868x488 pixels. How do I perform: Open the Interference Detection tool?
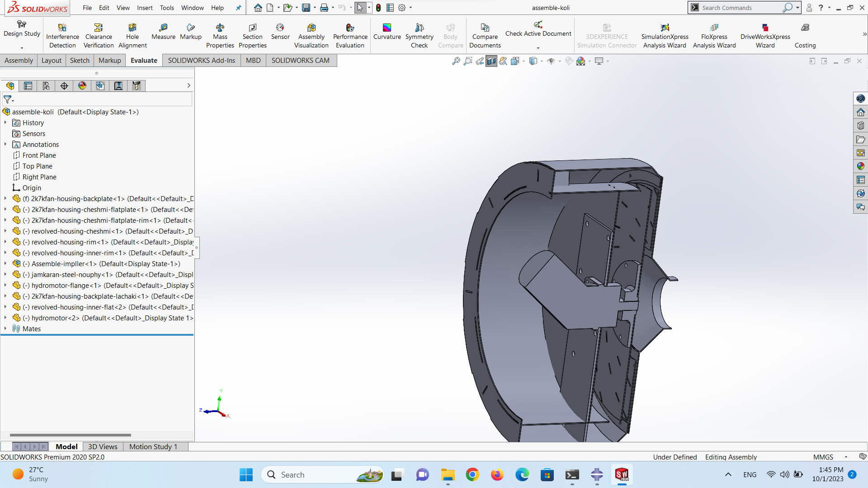point(62,36)
